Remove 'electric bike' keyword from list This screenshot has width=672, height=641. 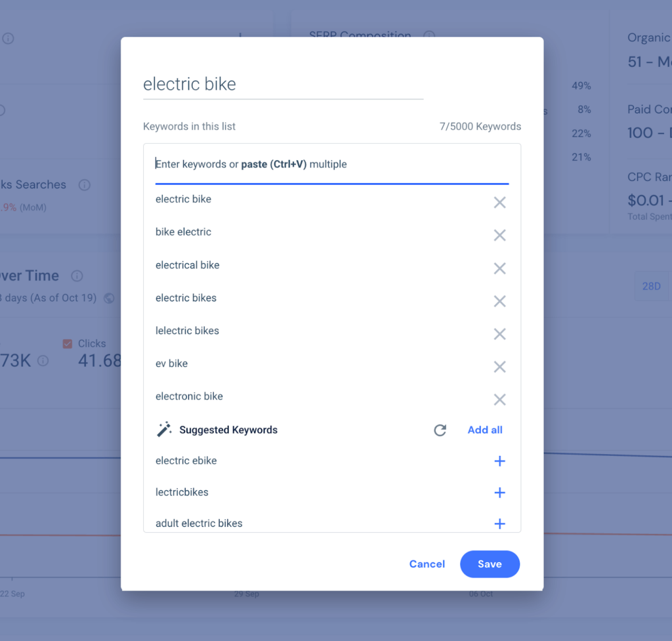[499, 203]
